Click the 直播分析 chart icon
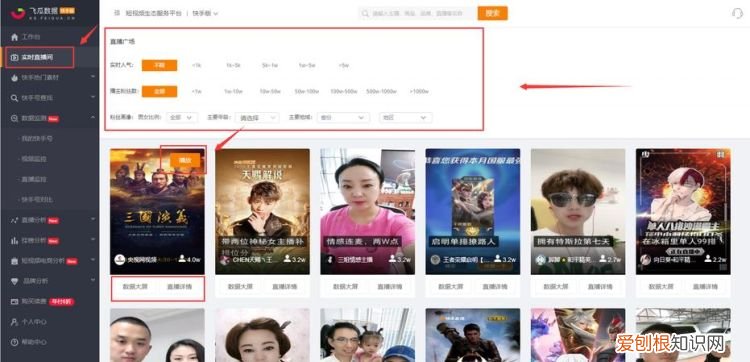The height and width of the screenshot is (362, 750). coord(14,220)
